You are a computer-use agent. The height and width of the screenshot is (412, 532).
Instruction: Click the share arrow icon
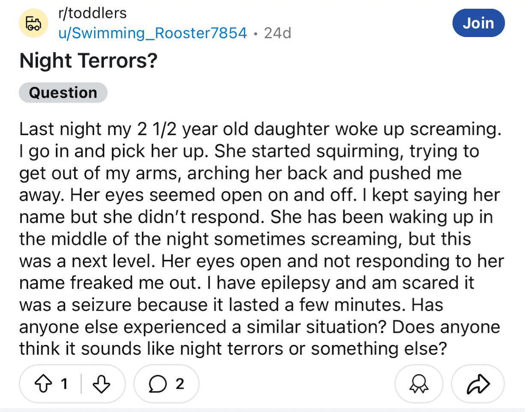coord(478,384)
